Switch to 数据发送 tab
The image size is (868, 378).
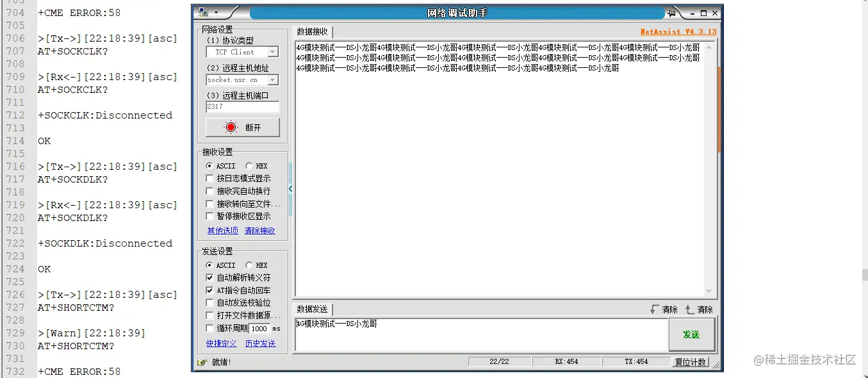pos(312,309)
